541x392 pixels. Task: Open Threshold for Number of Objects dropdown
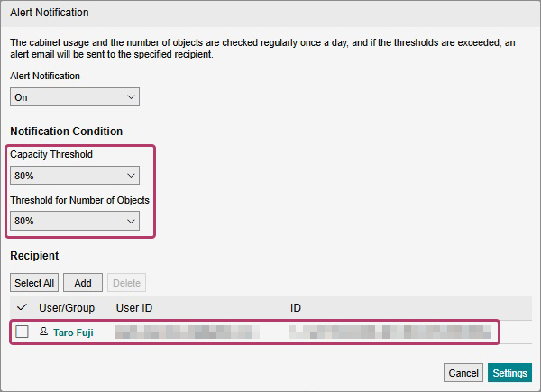tap(75, 221)
